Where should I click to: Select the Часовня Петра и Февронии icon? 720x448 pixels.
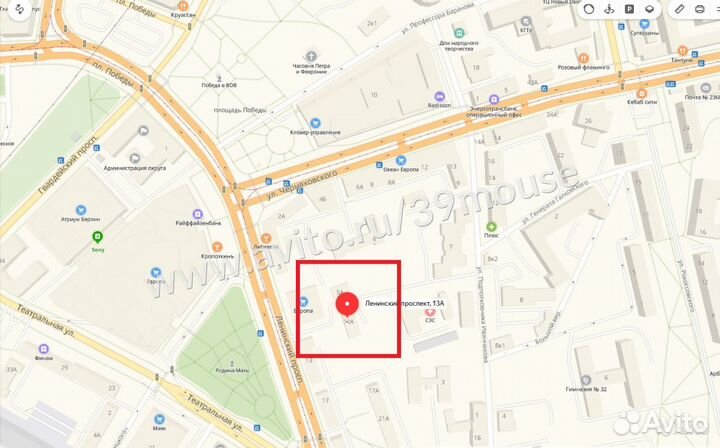311,56
